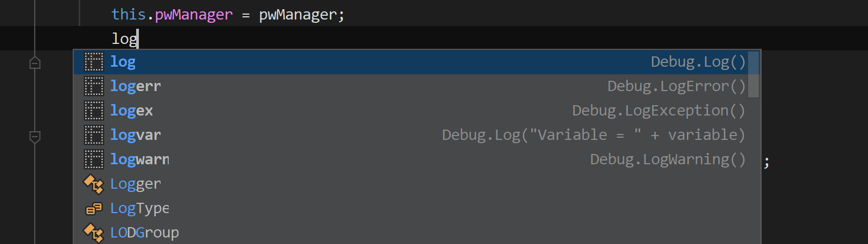Select the highlighted log suggestion

point(416,62)
